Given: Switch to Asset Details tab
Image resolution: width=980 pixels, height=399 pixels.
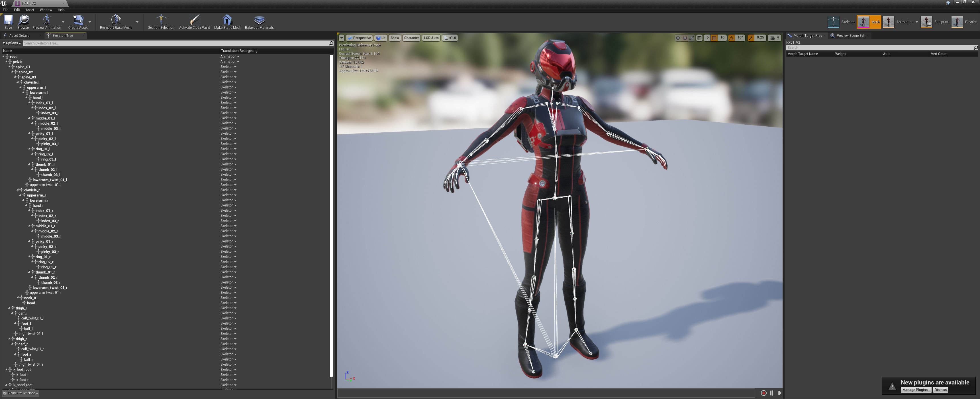Looking at the screenshot, I should click(x=19, y=35).
